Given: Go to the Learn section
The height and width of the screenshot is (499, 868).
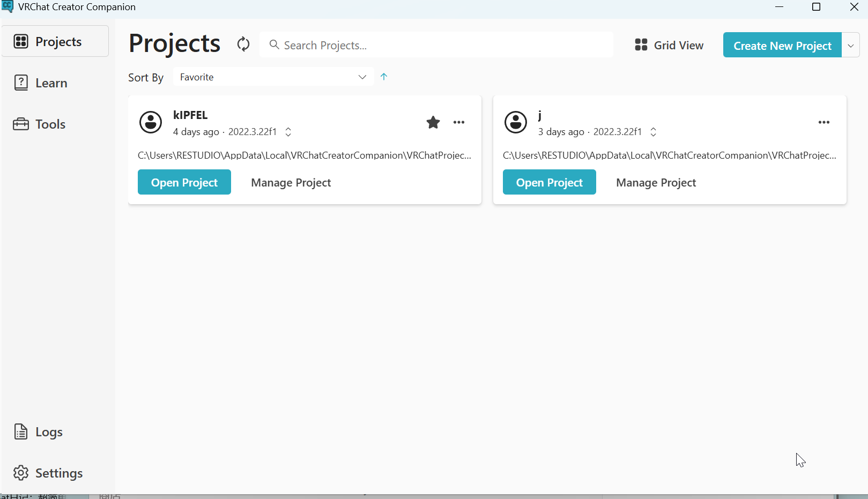Looking at the screenshot, I should coord(51,83).
